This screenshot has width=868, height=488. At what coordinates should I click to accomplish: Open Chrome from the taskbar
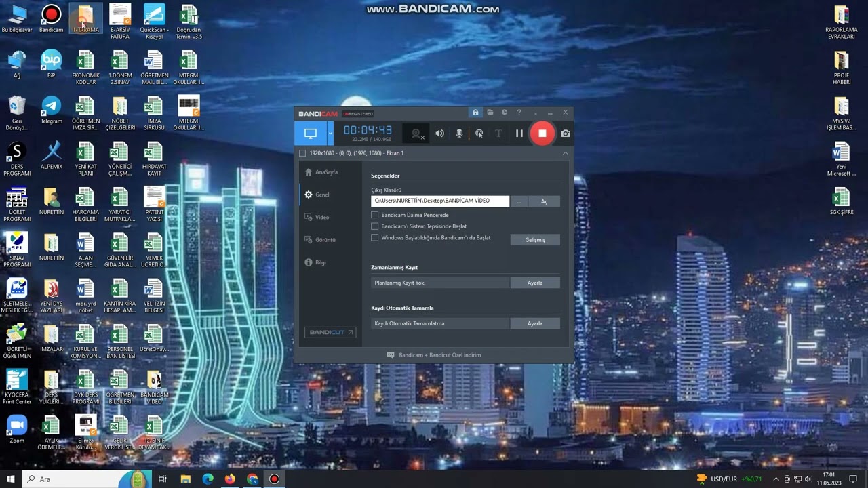[x=252, y=479]
